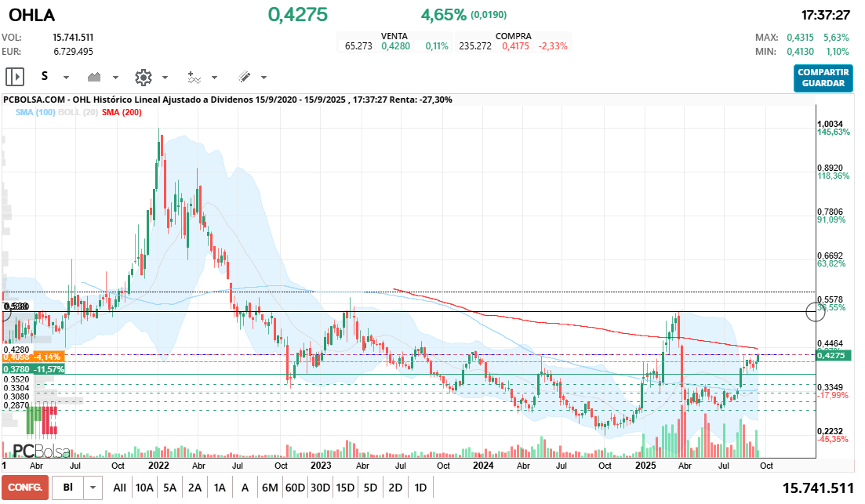Expand the chart type dropdown arrow
Screen dimensions: 865x504
click(115, 78)
